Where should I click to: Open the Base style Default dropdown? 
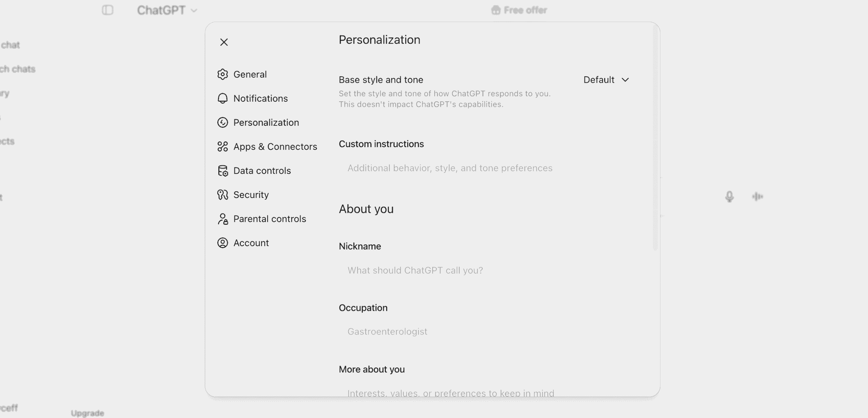(606, 80)
